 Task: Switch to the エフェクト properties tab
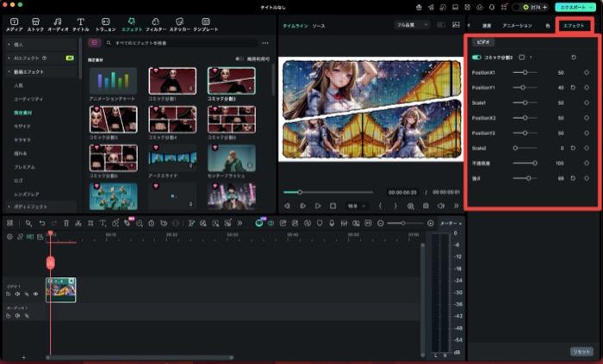[574, 25]
